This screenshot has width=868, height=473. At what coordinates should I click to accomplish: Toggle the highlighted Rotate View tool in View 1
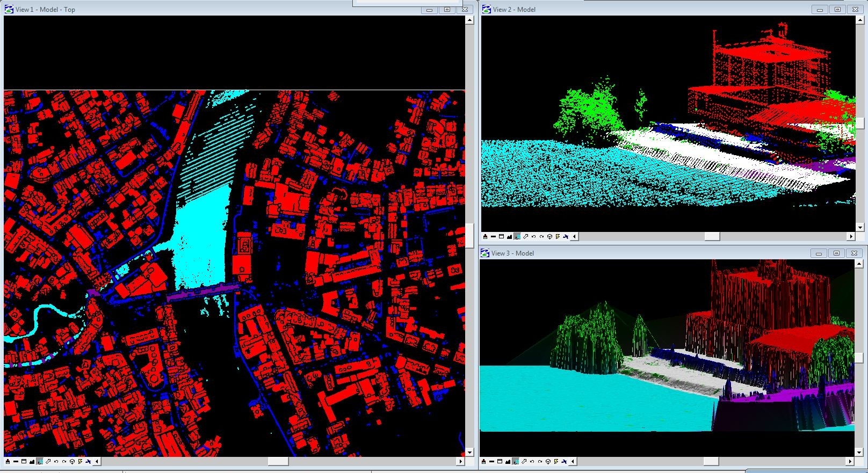40,461
